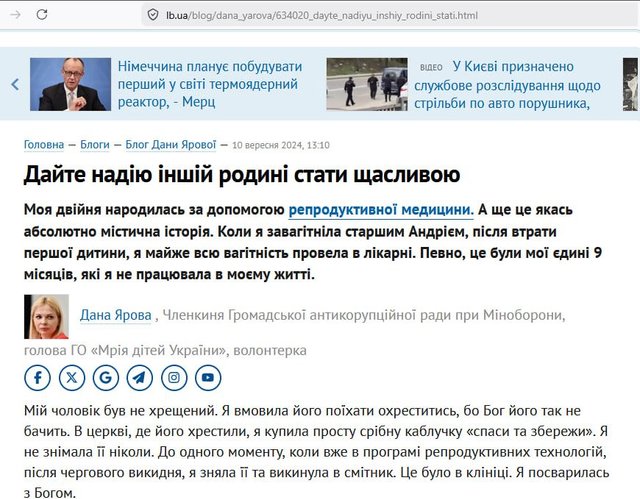The image size is (640, 499).
Task: Open Блог Дани Ярової breadcrumb
Action: [171, 145]
